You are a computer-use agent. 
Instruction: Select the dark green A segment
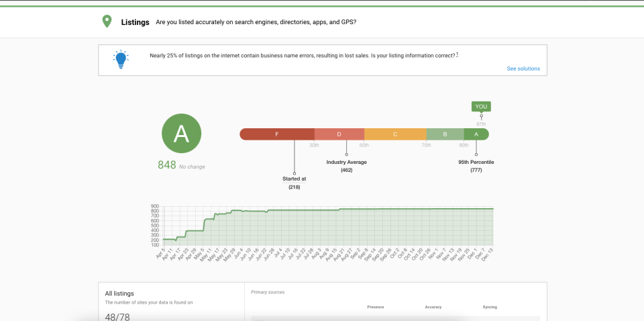tap(476, 134)
